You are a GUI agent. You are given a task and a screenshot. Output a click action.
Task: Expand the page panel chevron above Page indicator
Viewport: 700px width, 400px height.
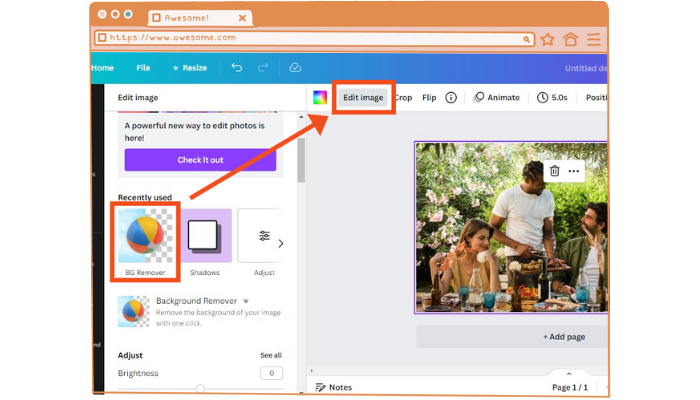[x=569, y=373]
